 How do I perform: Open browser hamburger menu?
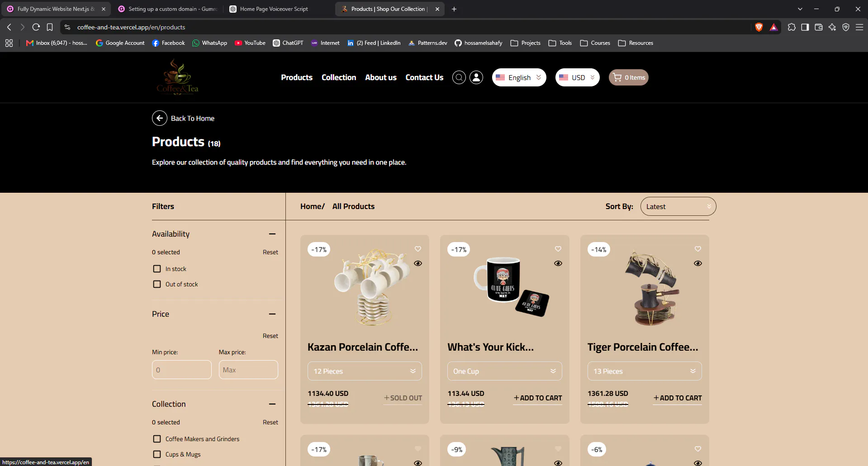859,27
